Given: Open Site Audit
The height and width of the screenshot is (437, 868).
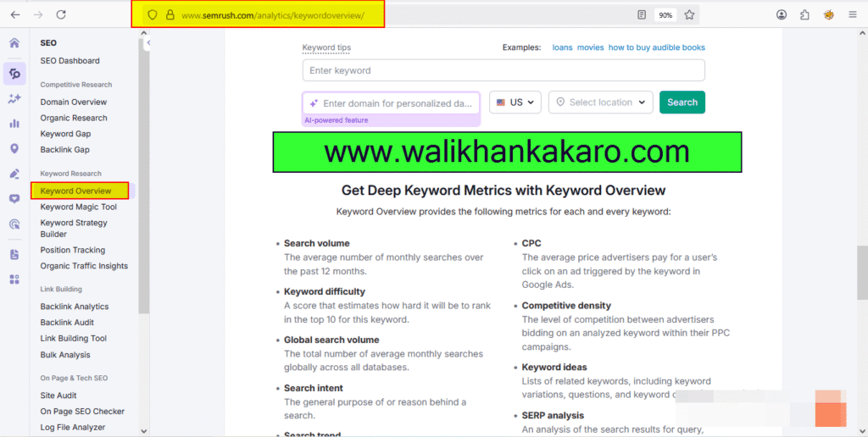Looking at the screenshot, I should point(58,396).
